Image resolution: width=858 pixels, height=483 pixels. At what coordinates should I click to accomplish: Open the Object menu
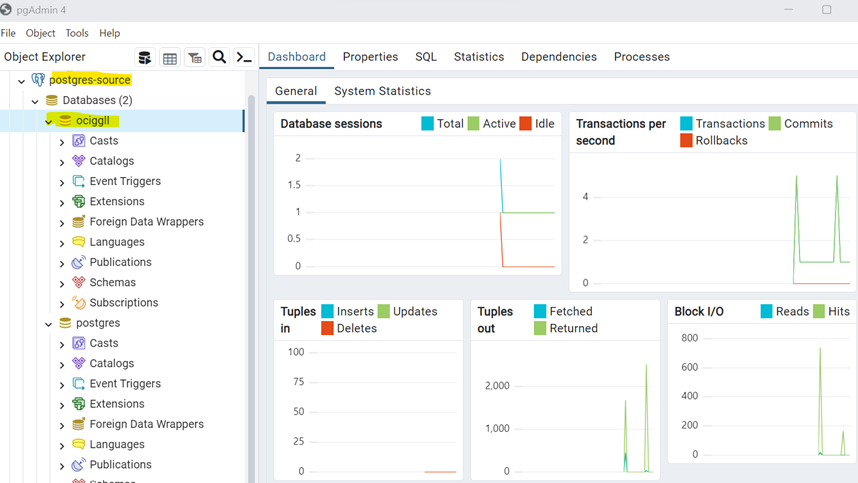point(40,33)
